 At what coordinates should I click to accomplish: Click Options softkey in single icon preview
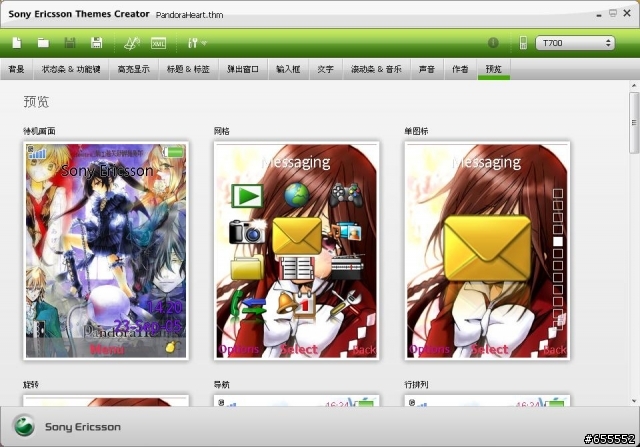pyautogui.click(x=429, y=349)
